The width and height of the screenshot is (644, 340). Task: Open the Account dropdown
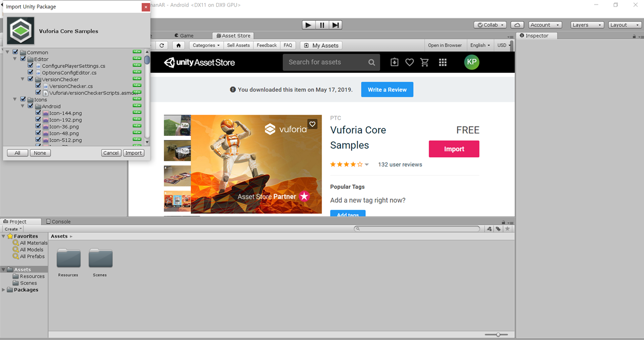(x=545, y=25)
